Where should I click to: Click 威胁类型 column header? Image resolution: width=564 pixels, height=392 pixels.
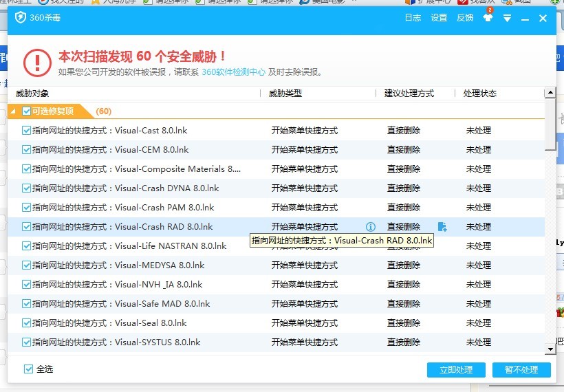point(285,94)
